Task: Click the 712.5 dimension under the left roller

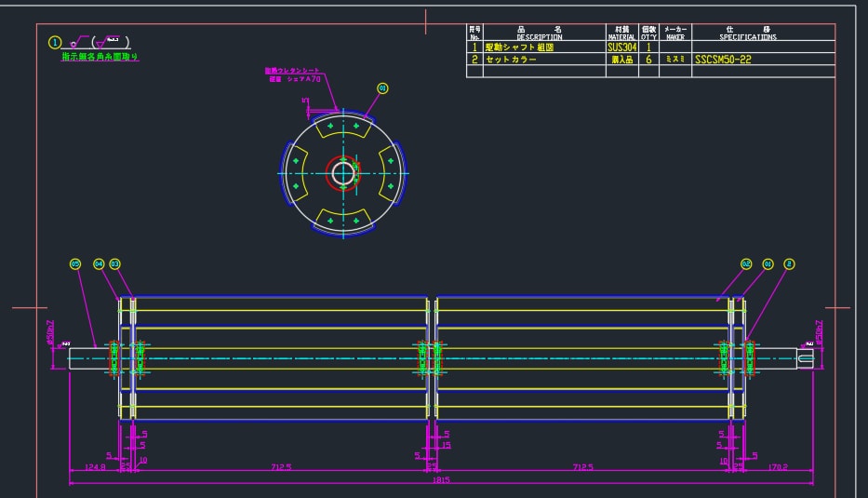Action: [281, 467]
